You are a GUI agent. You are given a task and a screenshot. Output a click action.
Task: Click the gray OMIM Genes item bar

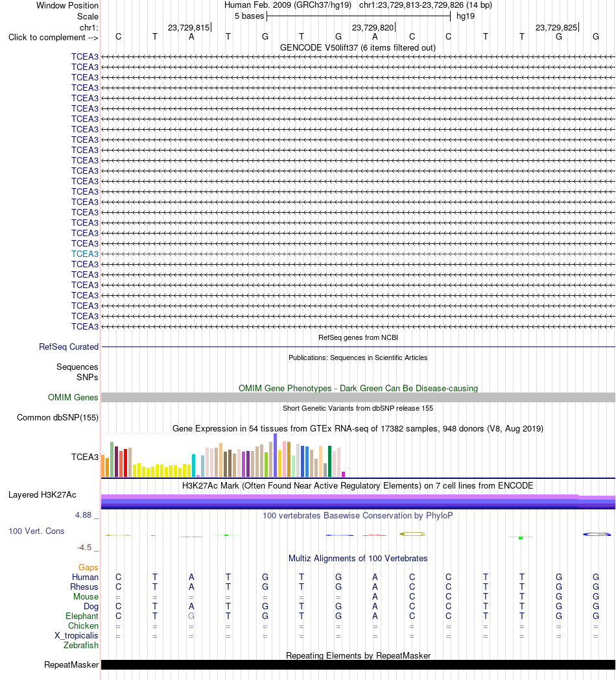tap(358, 397)
